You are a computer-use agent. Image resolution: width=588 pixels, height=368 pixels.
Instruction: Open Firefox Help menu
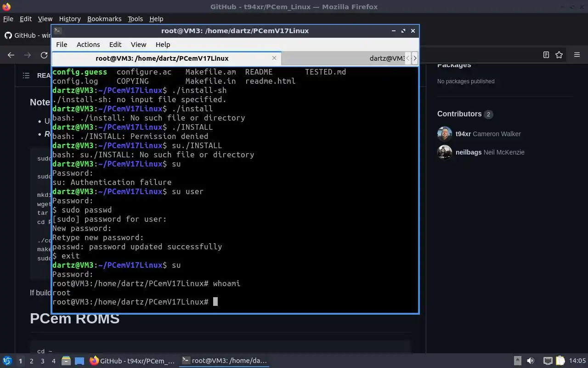coord(156,19)
